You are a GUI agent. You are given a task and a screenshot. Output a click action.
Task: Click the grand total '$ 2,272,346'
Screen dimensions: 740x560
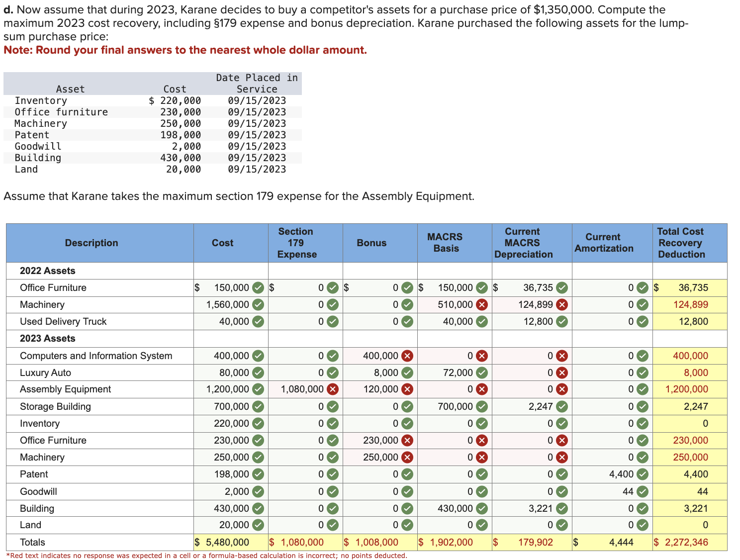[681, 542]
